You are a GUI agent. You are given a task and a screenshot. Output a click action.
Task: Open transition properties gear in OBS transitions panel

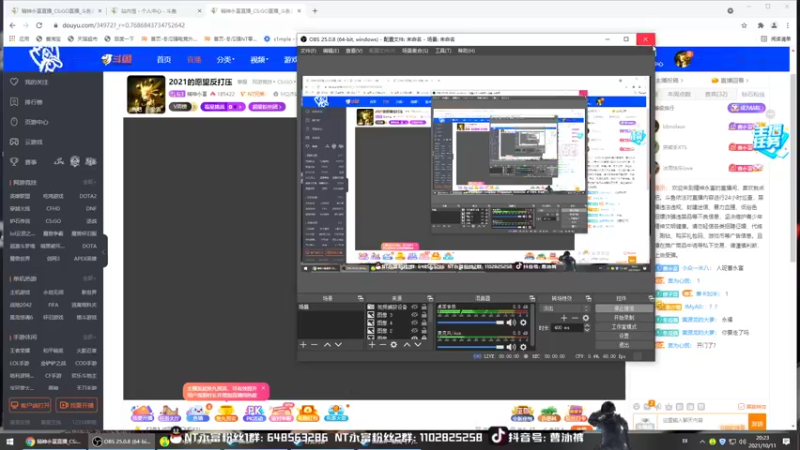pyautogui.click(x=586, y=318)
